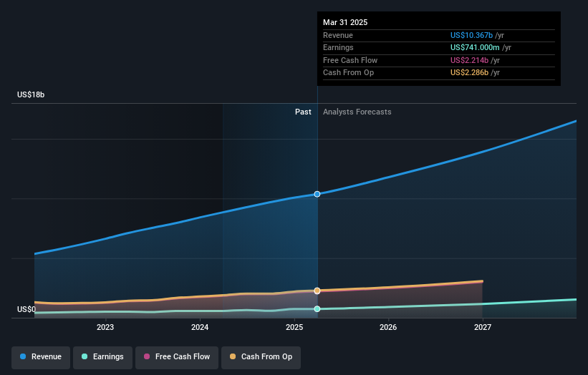Click the Cash From Op label in tooltip
This screenshot has width=588, height=375.
(x=348, y=73)
